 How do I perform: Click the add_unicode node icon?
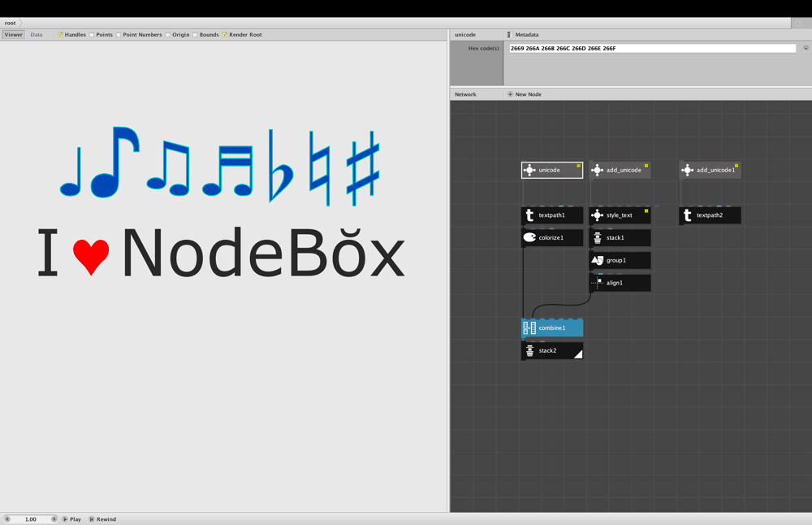[x=597, y=170]
